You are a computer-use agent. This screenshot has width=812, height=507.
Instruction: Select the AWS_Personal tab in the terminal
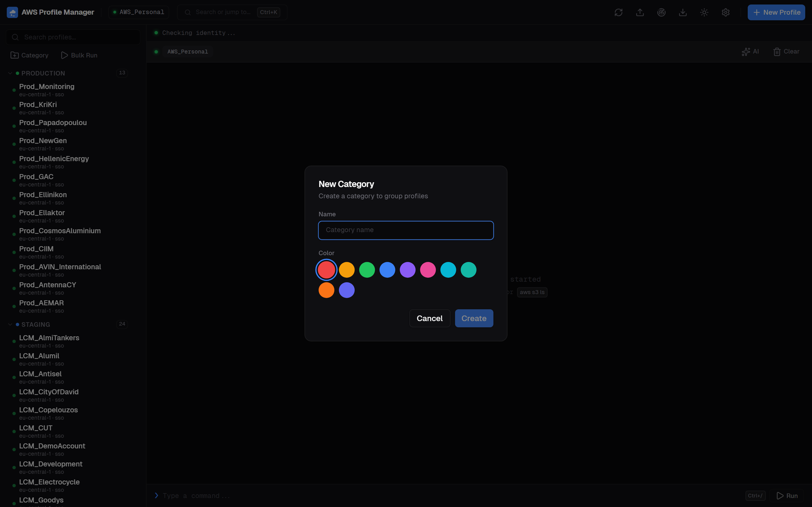click(187, 52)
